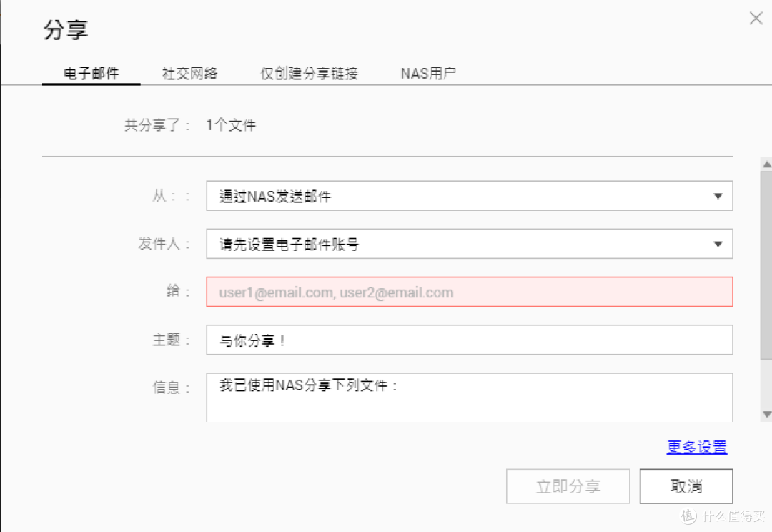The image size is (772, 532).
Task: Click the arrow on the 从 dropdown
Action: tap(718, 196)
